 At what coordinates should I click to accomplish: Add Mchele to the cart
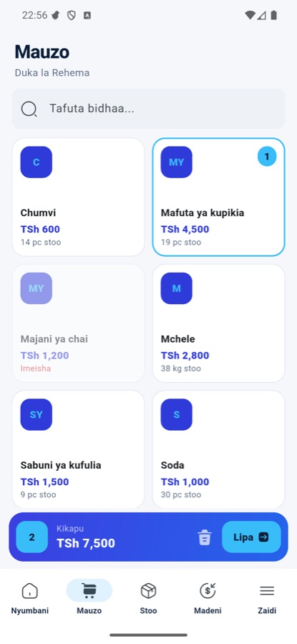pos(218,323)
